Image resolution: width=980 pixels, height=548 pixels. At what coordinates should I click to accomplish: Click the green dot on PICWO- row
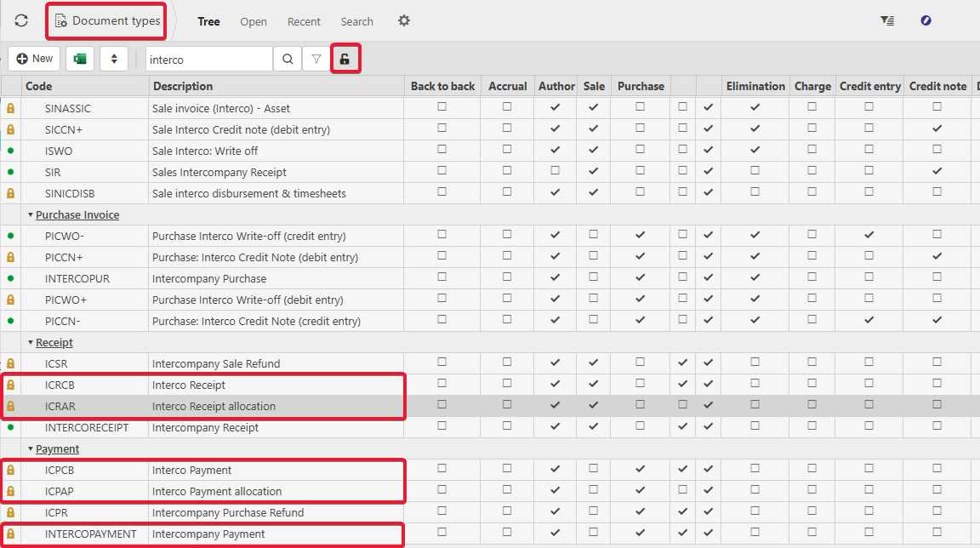pos(10,236)
